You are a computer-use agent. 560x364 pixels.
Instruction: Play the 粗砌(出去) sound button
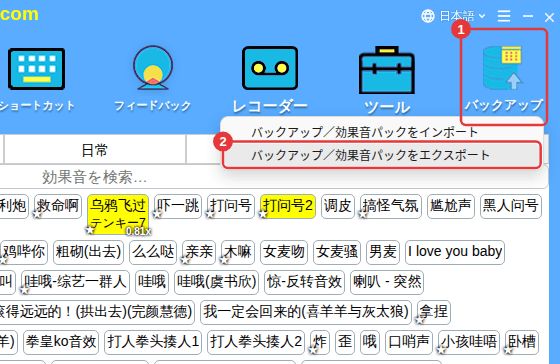[x=89, y=252]
